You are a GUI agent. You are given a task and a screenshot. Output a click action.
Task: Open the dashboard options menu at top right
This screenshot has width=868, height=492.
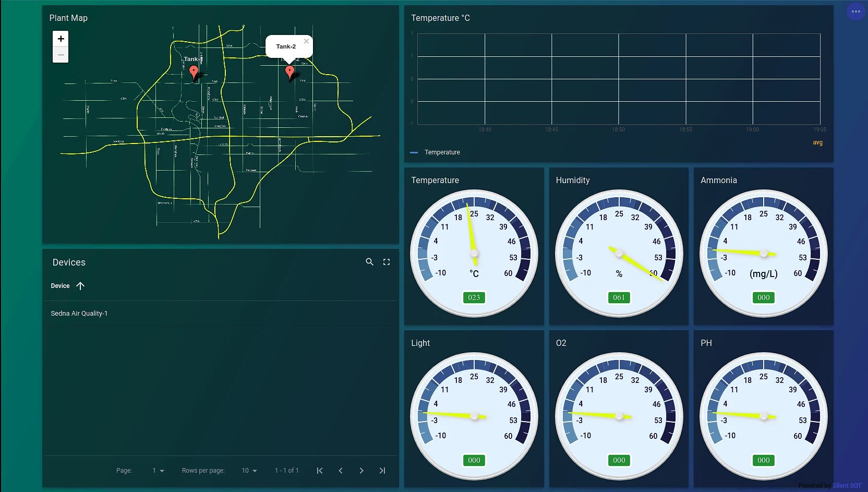click(x=855, y=11)
